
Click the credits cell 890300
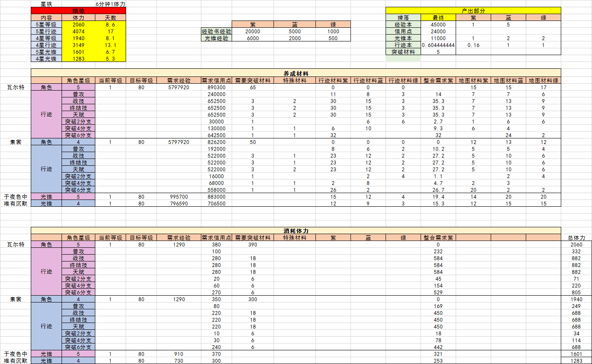216,87
